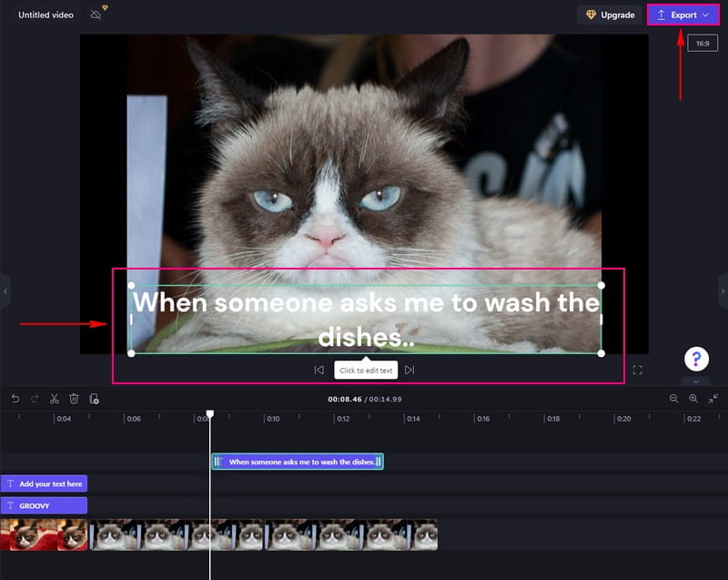The image size is (728, 580).
Task: Zoom out of the timeline
Action: click(x=673, y=398)
